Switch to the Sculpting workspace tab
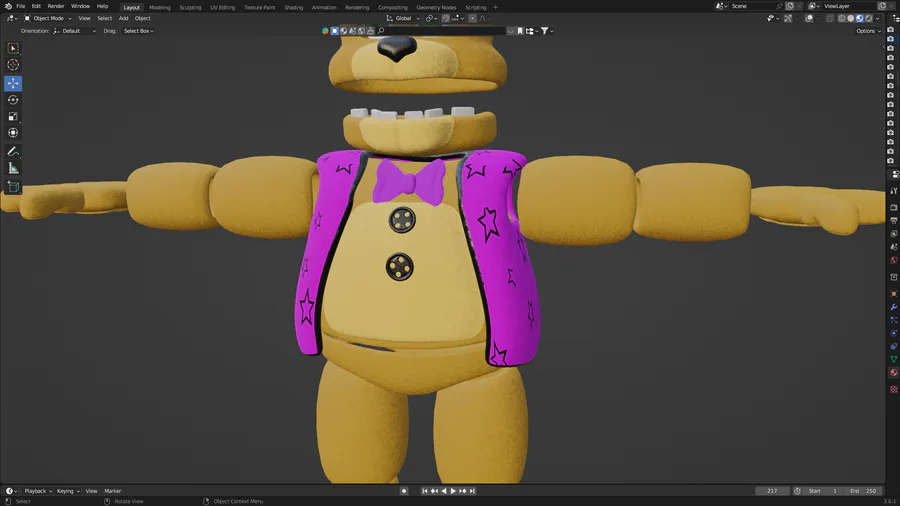This screenshot has width=900, height=506. coord(190,7)
